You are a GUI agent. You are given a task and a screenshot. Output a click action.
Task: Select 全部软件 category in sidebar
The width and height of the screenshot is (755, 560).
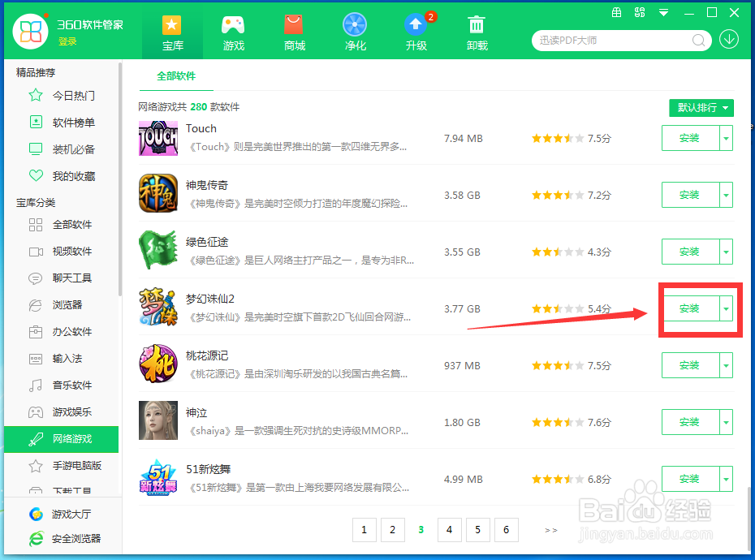click(60, 224)
